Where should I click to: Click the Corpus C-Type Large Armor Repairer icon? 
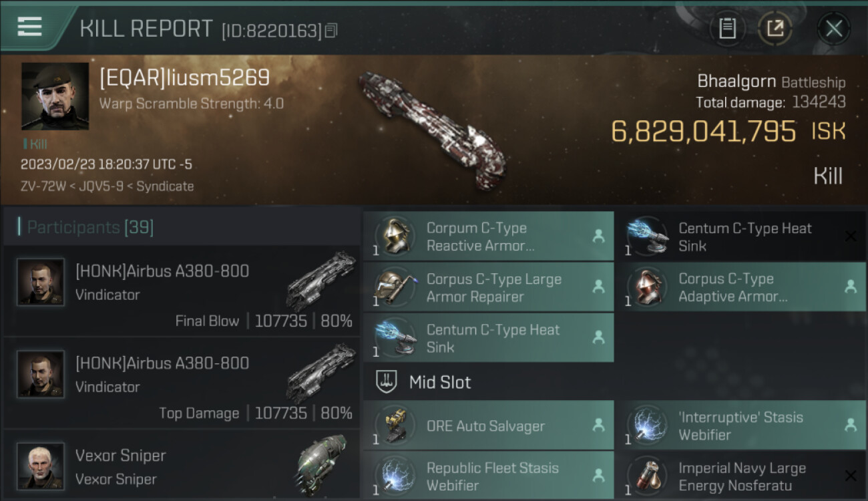point(395,287)
